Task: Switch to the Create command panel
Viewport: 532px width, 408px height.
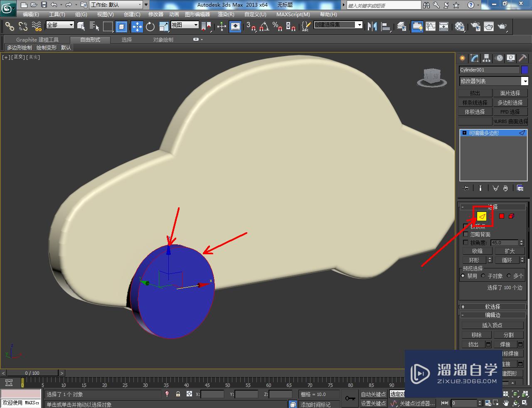Action: click(462, 58)
